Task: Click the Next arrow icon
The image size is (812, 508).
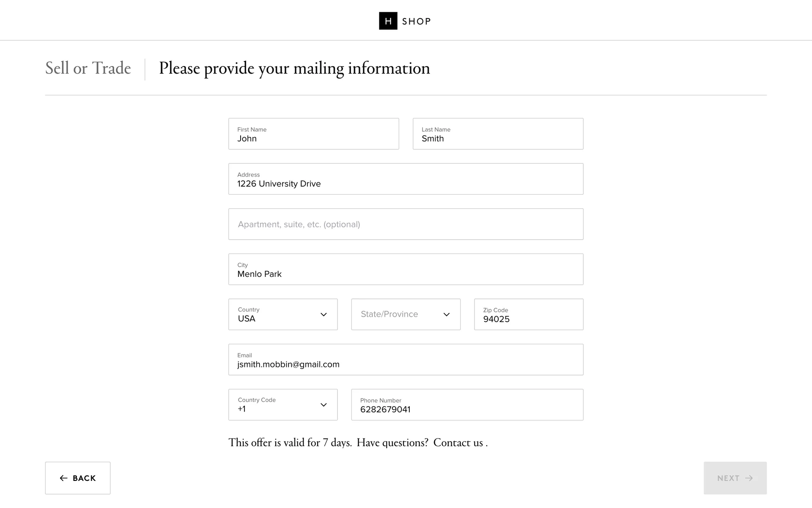Action: tap(749, 478)
